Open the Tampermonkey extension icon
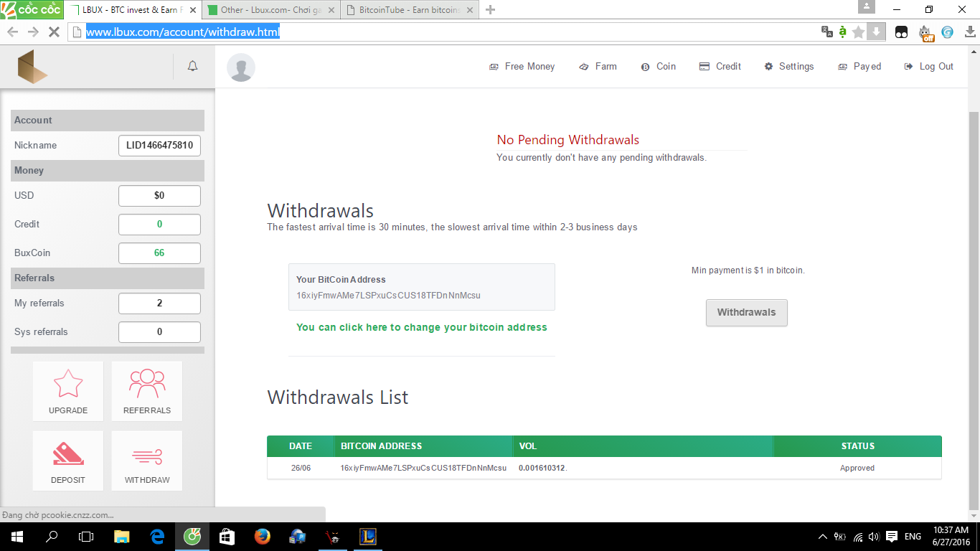 click(901, 32)
